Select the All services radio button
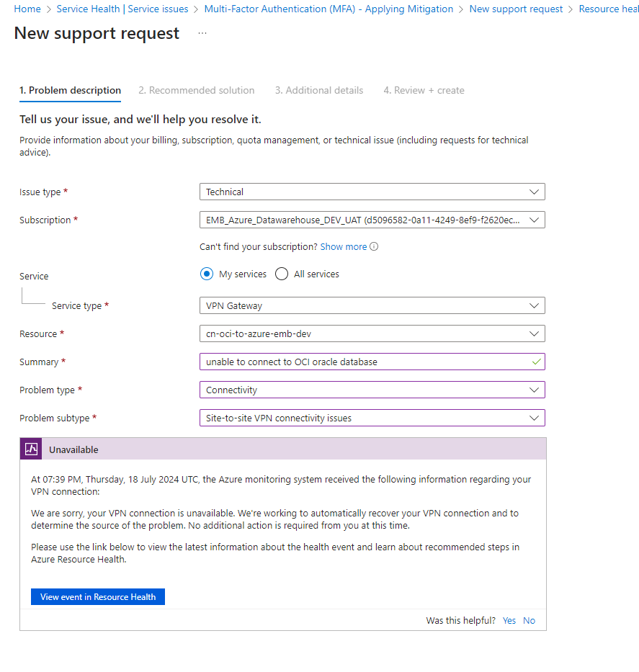This screenshot has height=672, width=639. pyautogui.click(x=282, y=274)
